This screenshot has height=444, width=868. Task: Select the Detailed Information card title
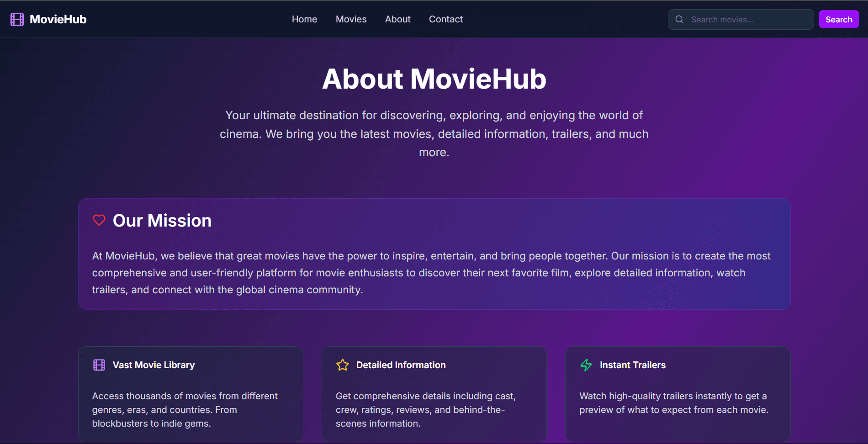coord(401,365)
